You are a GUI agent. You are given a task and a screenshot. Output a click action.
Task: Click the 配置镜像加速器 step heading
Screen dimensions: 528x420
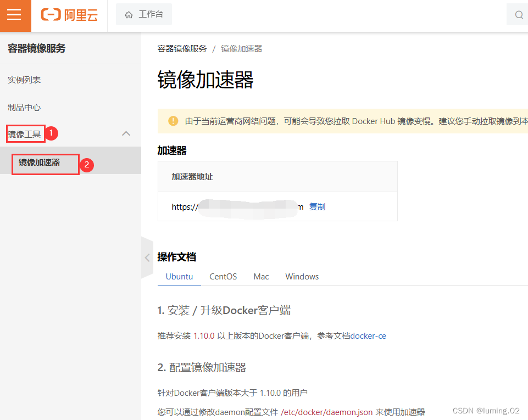[x=202, y=367]
